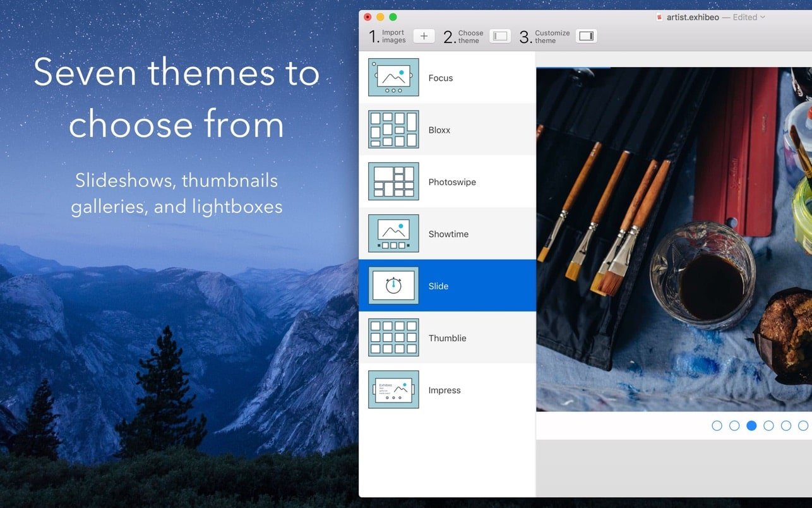
Task: Pick the Photoswipe theme icon
Action: pyautogui.click(x=393, y=182)
